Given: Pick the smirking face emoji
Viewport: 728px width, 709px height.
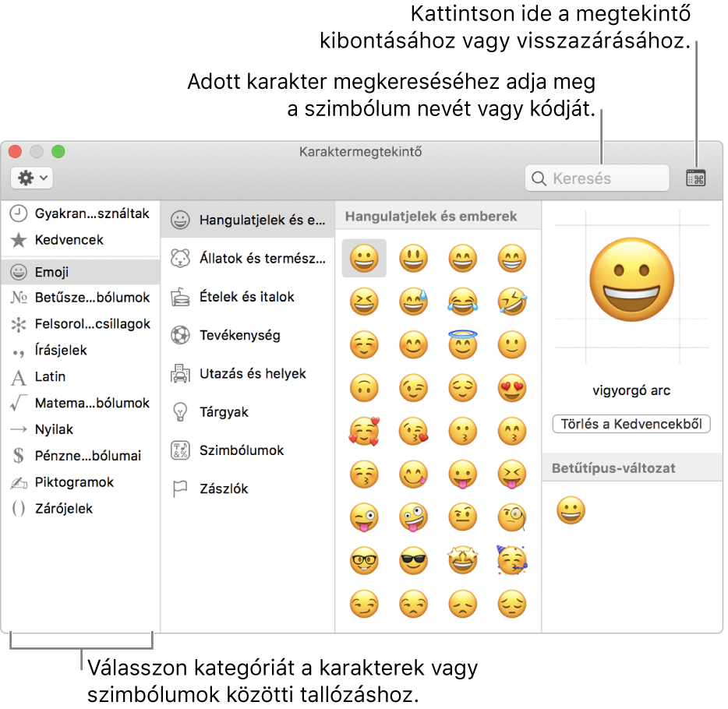Looking at the screenshot, I should 364,604.
